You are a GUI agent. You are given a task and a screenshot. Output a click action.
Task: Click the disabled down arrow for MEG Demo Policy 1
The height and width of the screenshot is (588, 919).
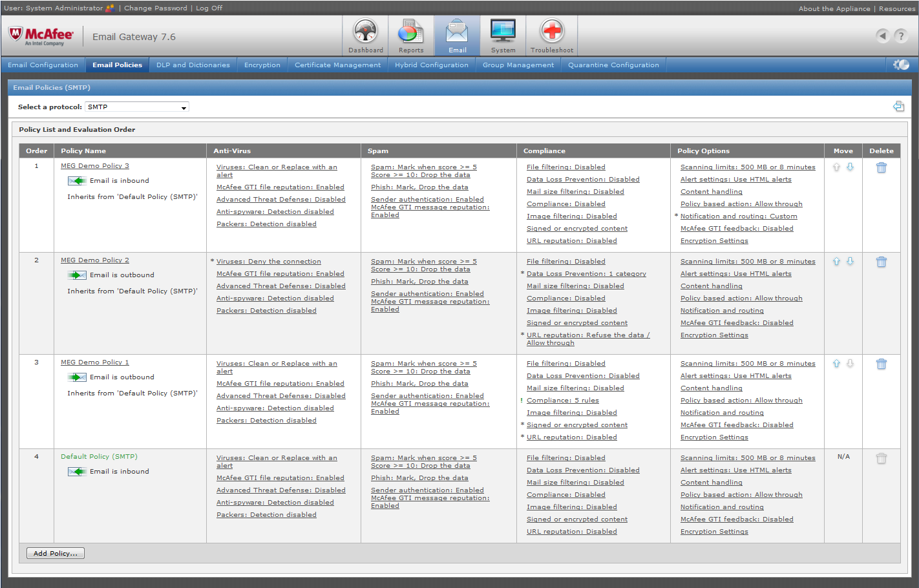(x=850, y=363)
